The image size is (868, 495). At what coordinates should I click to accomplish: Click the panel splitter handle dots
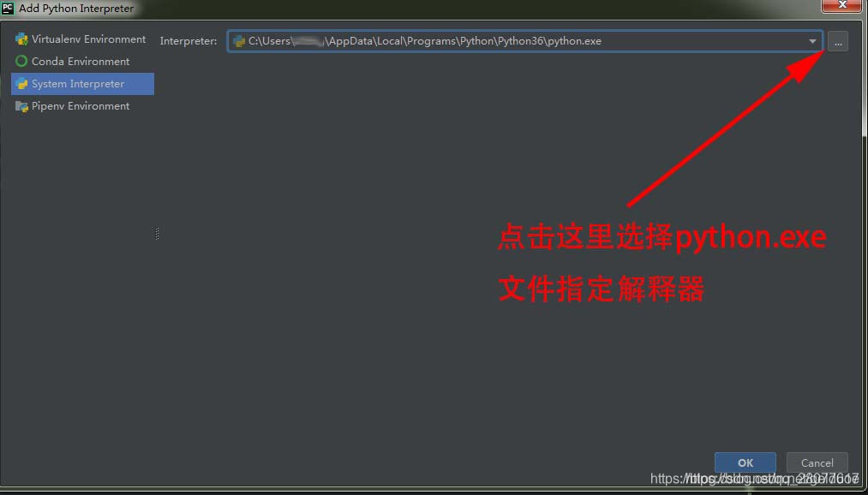coord(157,234)
